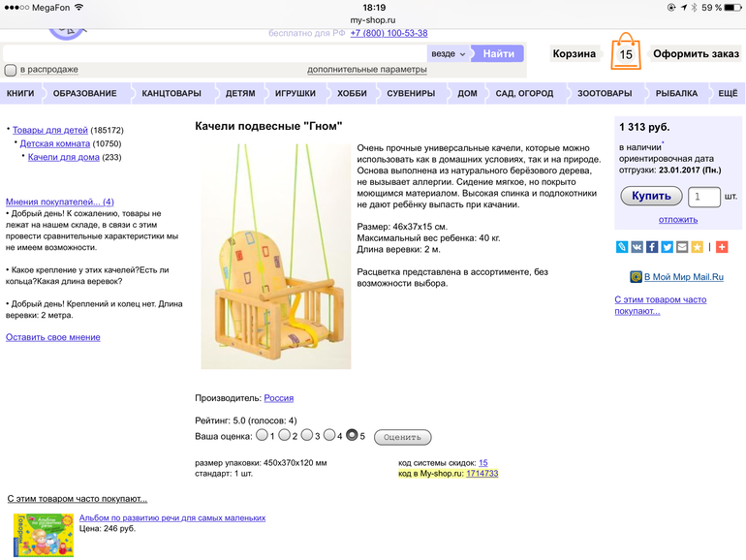Share product on Twitter
This screenshot has height=560, width=746.
[668, 247]
